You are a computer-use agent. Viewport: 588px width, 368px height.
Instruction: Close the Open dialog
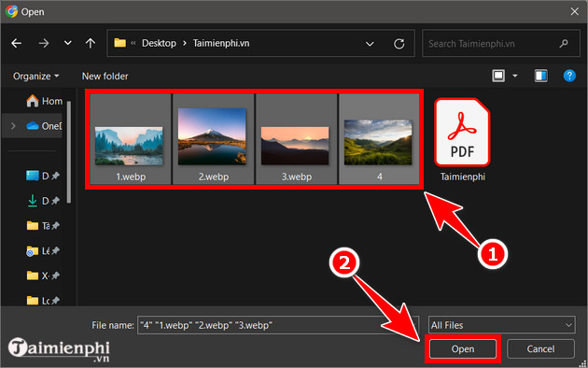click(575, 11)
